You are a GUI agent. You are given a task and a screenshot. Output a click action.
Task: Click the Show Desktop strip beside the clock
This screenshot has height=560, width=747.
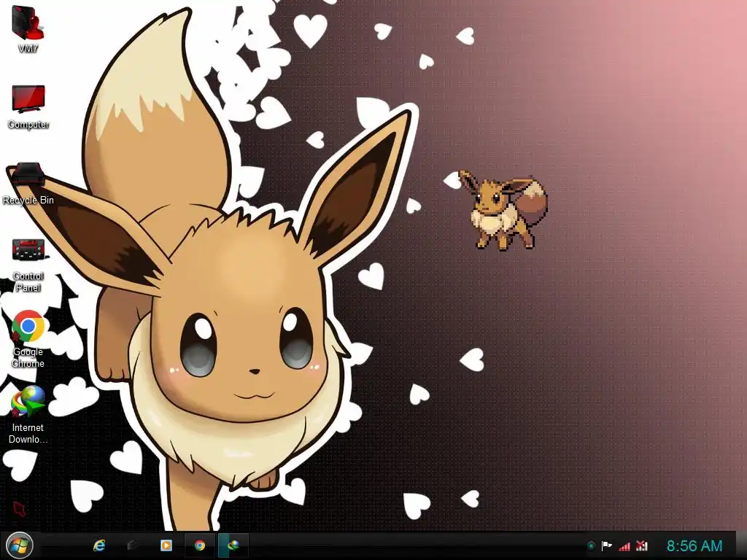741,545
